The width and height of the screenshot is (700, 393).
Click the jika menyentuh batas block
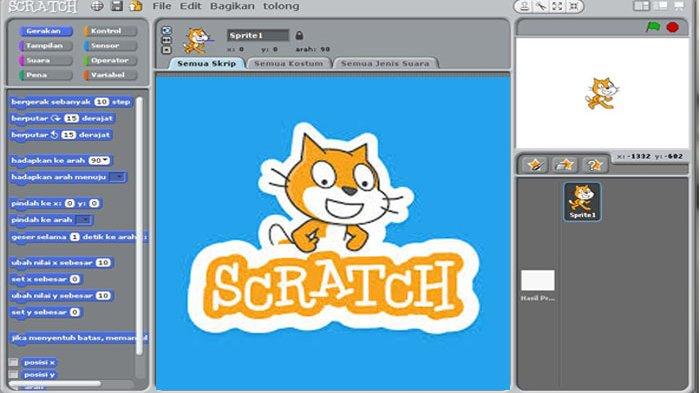pyautogui.click(x=78, y=338)
